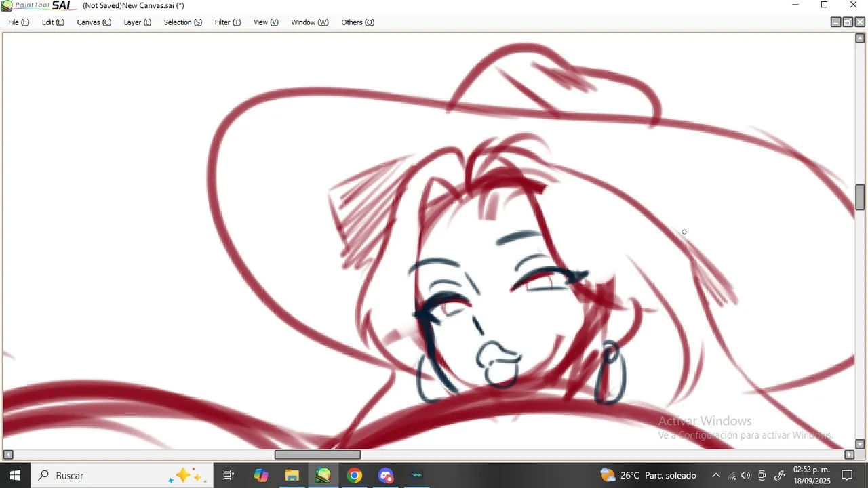Open Google Chrome from the taskbar

coord(354,476)
